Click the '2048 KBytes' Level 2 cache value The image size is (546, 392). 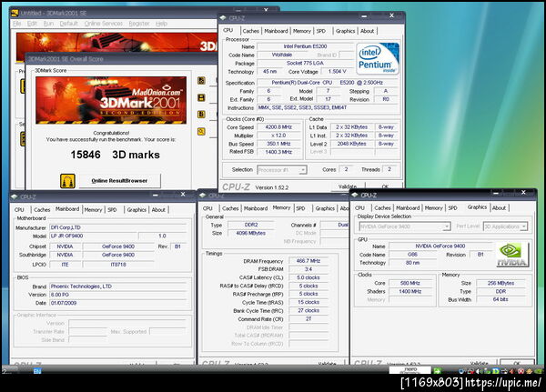coord(351,144)
